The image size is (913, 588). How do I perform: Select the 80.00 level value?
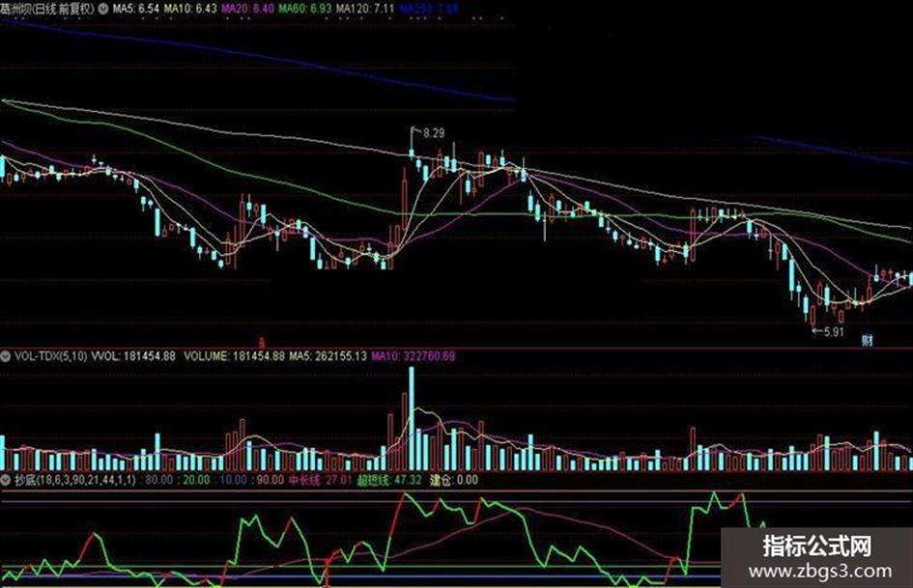coord(159,480)
